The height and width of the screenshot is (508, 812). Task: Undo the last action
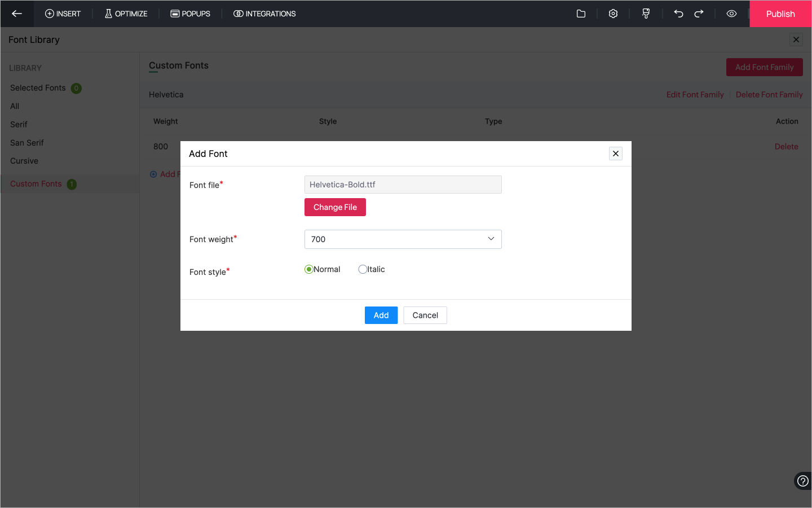[x=678, y=14]
